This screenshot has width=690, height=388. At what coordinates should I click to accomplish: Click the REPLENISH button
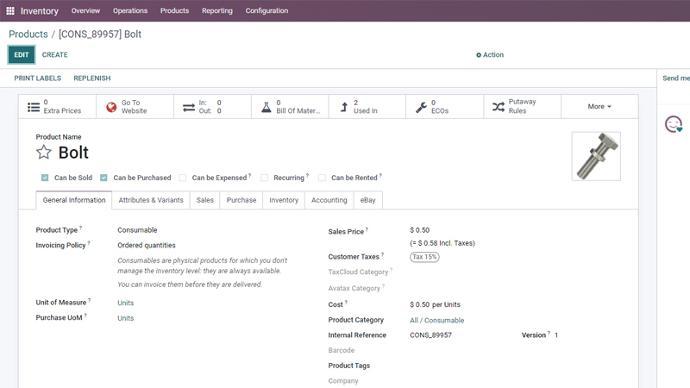click(x=92, y=78)
